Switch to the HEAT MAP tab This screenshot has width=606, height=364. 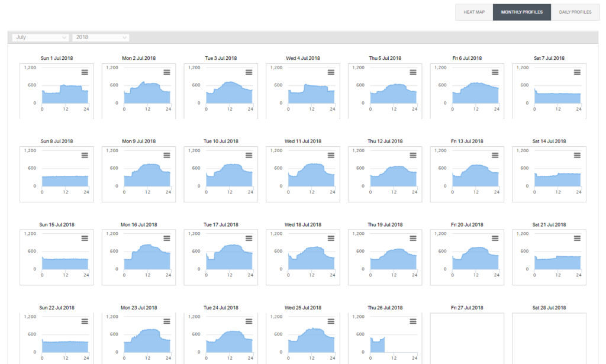tap(473, 12)
